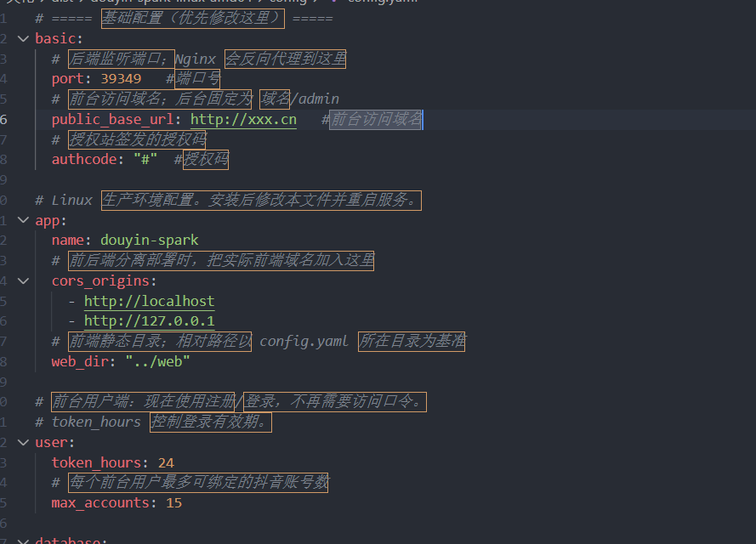The image size is (756, 544).
Task: Click config.yaml in the web directory comment
Action: (304, 341)
